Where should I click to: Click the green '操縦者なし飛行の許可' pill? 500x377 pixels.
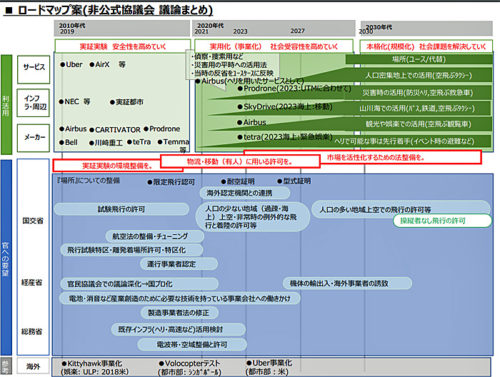442,221
